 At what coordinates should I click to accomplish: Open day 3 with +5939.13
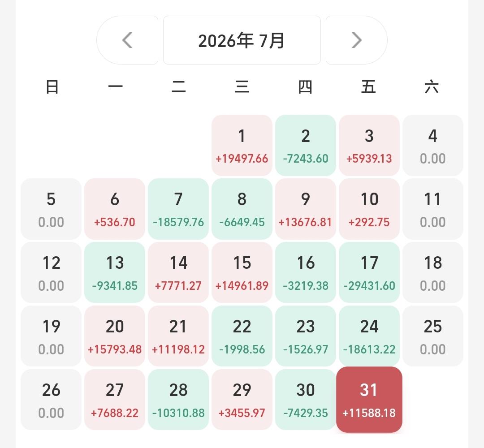tap(369, 145)
